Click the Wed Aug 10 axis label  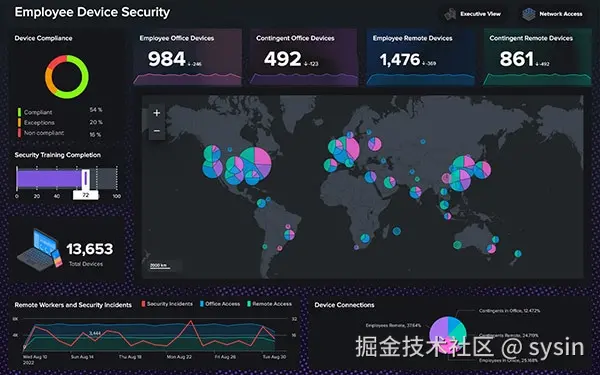[x=35, y=357]
